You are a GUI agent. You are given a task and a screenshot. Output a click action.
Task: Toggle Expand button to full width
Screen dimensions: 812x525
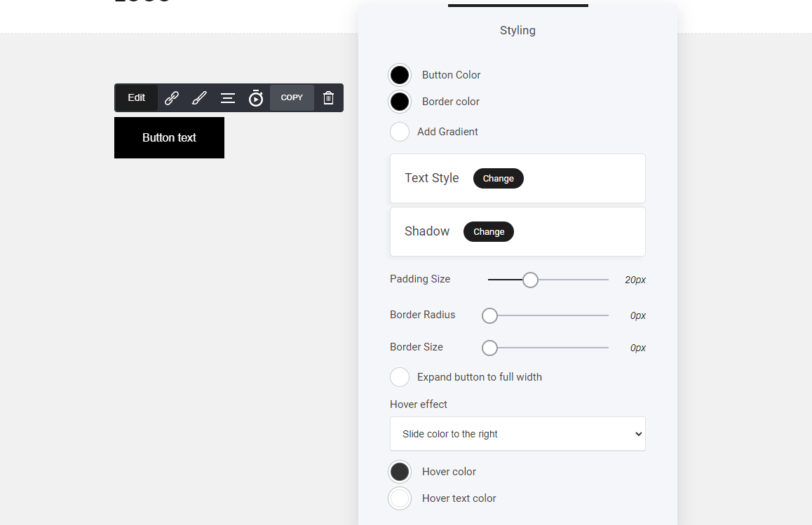tap(400, 377)
